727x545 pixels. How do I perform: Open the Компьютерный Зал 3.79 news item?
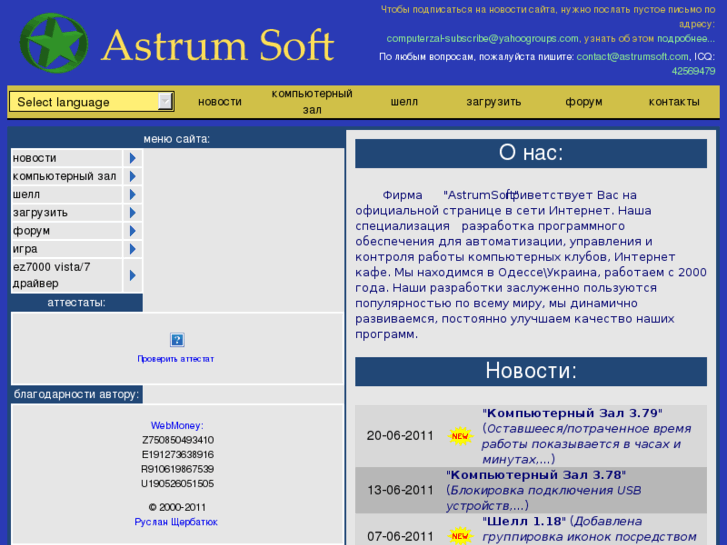573,413
